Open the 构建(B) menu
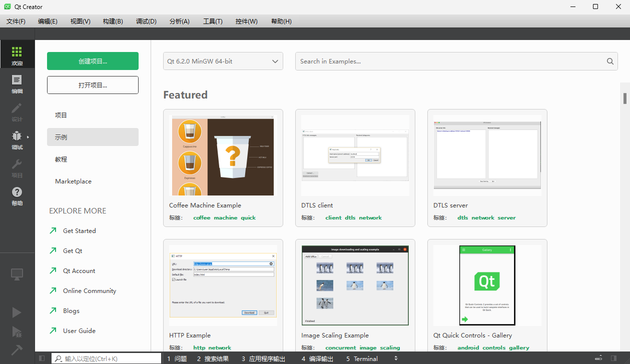 click(x=113, y=21)
